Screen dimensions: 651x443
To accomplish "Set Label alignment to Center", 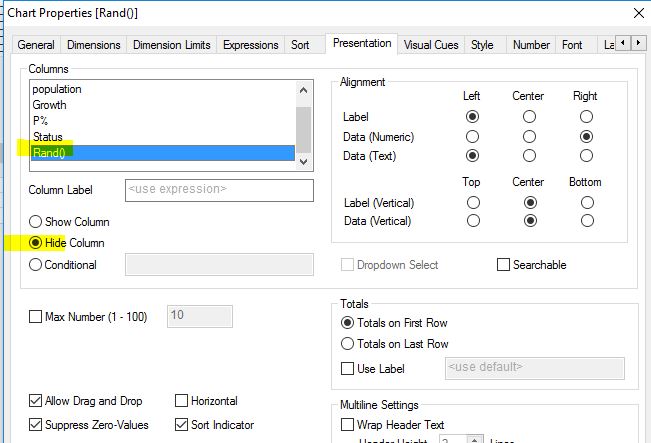I will pos(529,117).
